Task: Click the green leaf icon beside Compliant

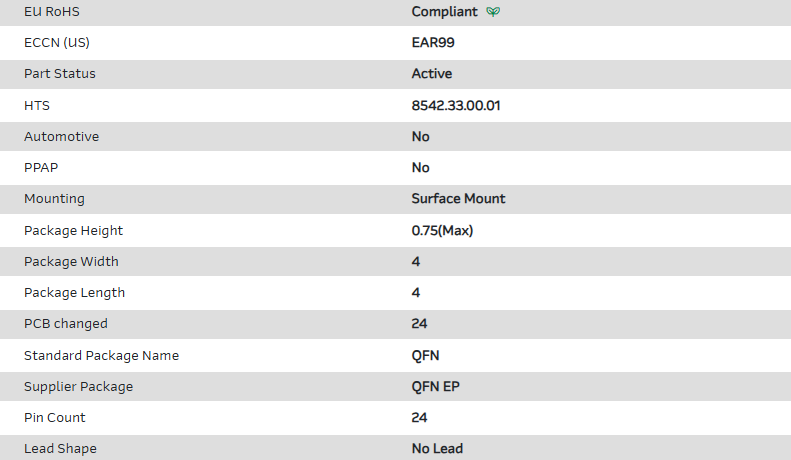Action: 492,12
